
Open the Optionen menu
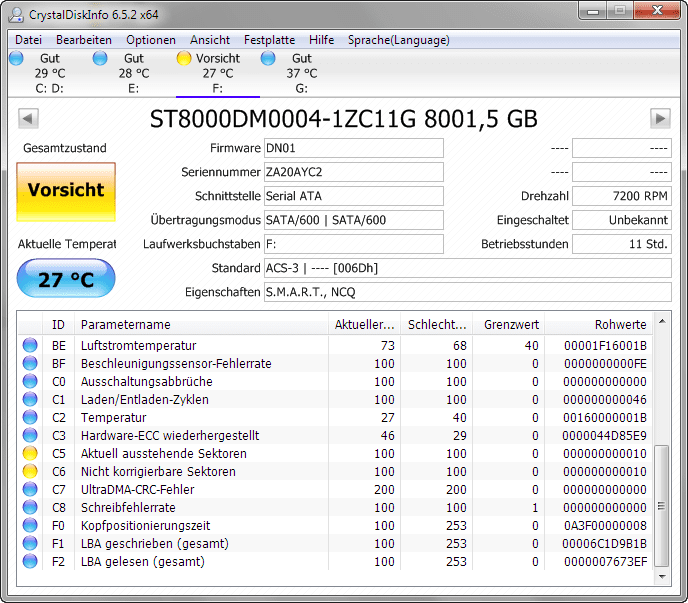pos(151,40)
